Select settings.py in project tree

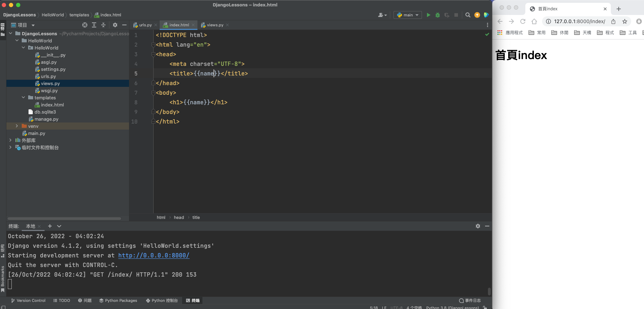pyautogui.click(x=53, y=69)
